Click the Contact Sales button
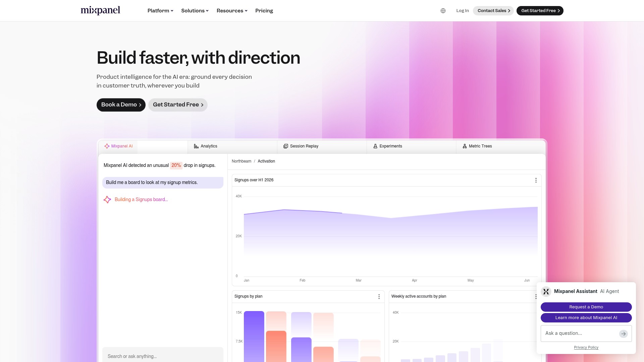 click(x=493, y=11)
